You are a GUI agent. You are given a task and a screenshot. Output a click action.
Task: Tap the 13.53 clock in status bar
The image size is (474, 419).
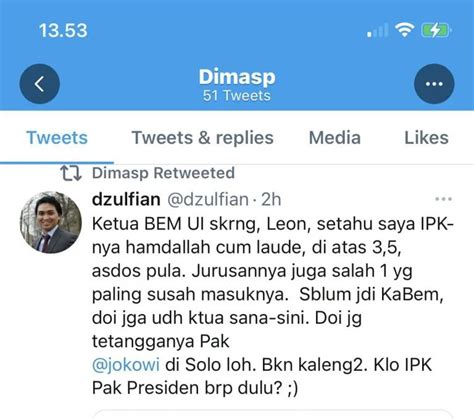pos(63,31)
